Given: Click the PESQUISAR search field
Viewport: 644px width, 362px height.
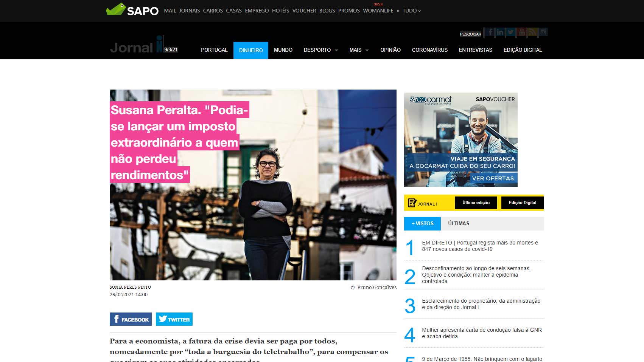Looking at the screenshot, I should (x=471, y=34).
